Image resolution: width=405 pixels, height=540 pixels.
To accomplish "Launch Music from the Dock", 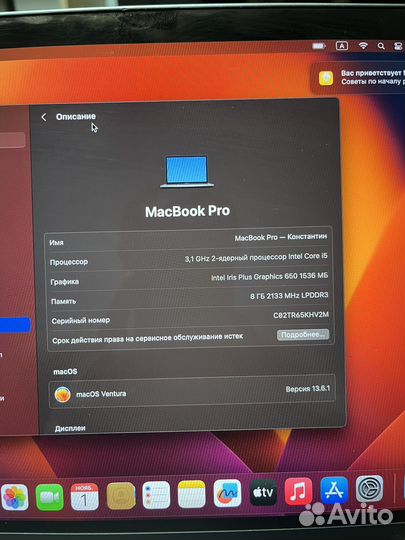I will pos(299,491).
